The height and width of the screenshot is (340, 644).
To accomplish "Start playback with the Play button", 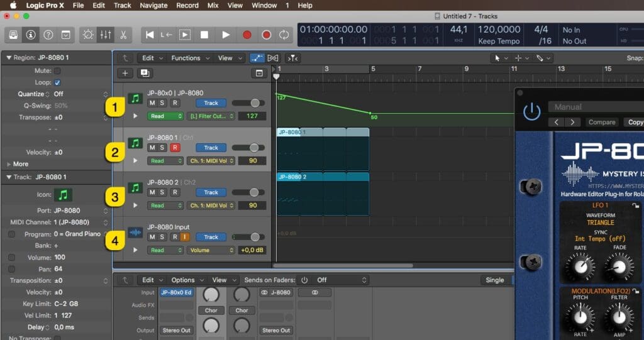I will [226, 35].
